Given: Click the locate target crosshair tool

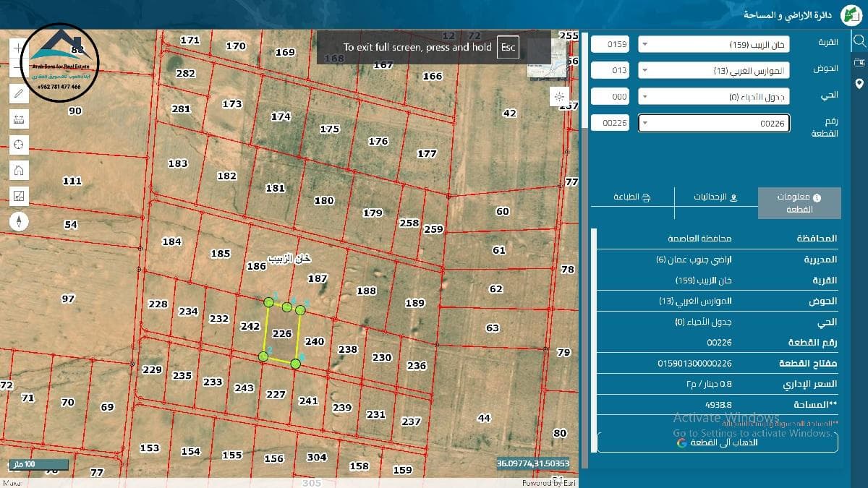Looking at the screenshot, I should (19, 145).
